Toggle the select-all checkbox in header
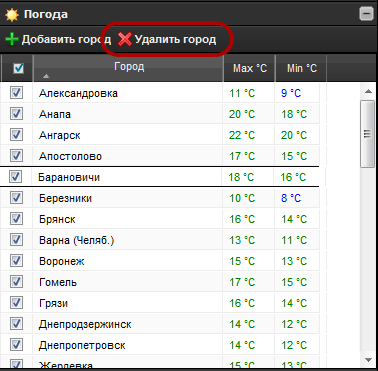 click(18, 69)
